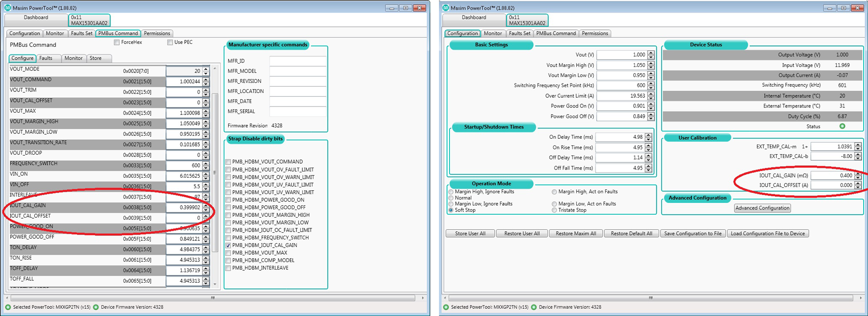Increment the Vout (V) spinner arrow
The width and height of the screenshot is (868, 316).
pos(651,53)
